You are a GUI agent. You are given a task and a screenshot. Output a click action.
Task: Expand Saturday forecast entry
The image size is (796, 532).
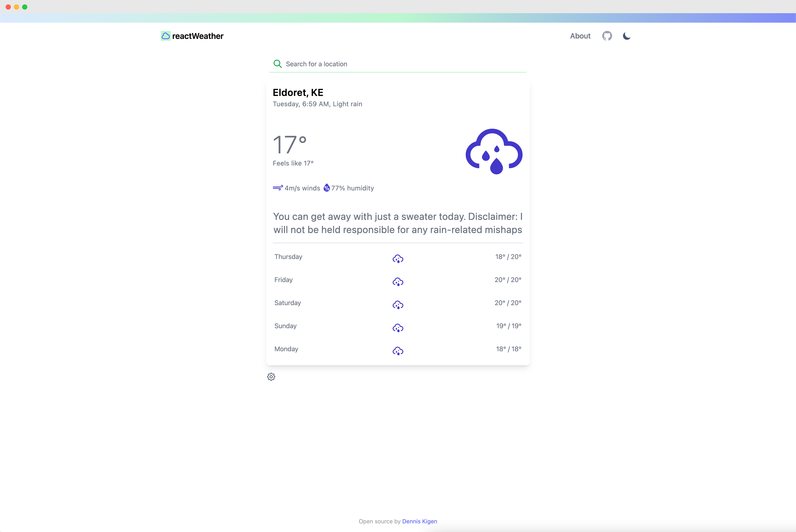(x=398, y=303)
